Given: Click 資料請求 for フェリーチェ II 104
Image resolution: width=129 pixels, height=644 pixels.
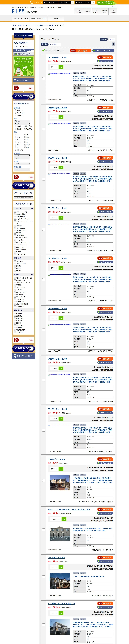Looking at the screenshot, I should pos(105,308).
